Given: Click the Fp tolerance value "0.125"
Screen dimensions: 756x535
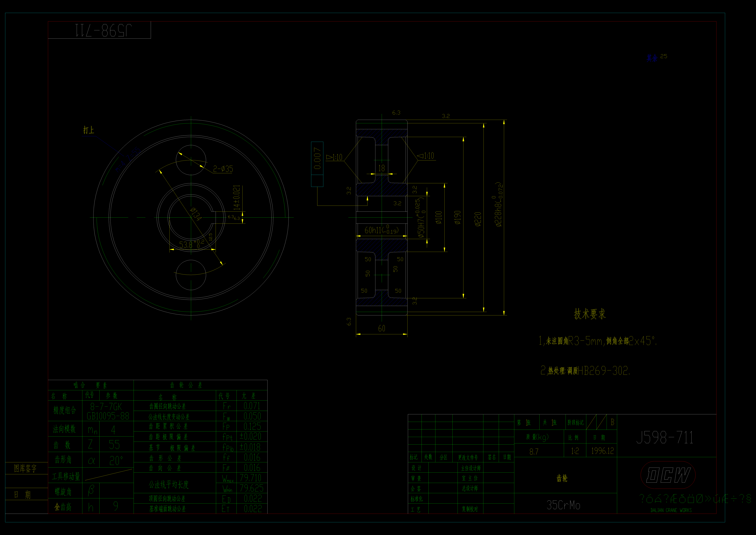Looking at the screenshot, I should tap(252, 426).
